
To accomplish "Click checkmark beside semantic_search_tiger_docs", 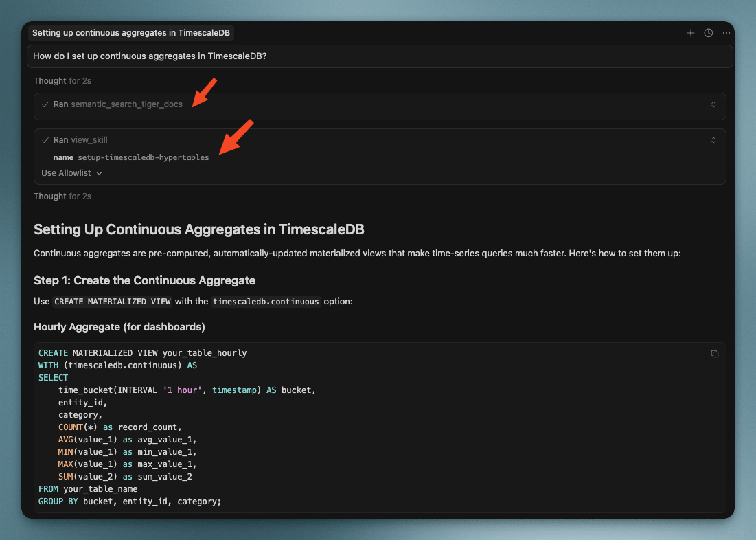I will (x=45, y=104).
